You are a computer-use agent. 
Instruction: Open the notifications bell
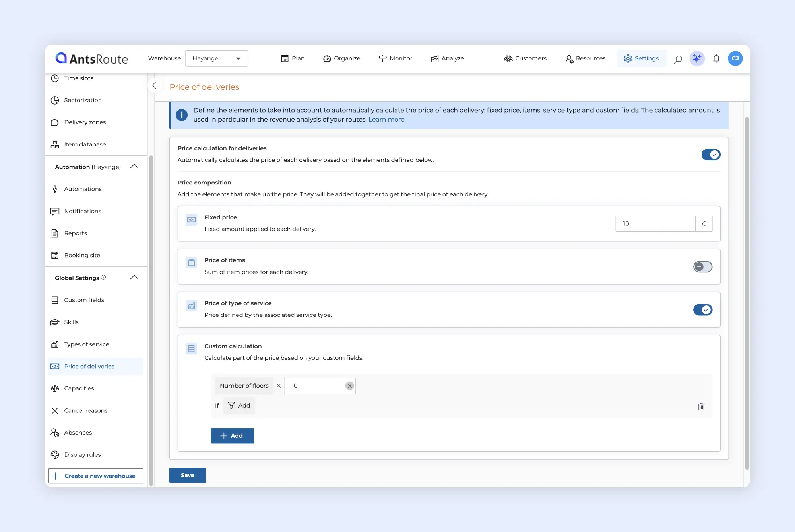[716, 59]
